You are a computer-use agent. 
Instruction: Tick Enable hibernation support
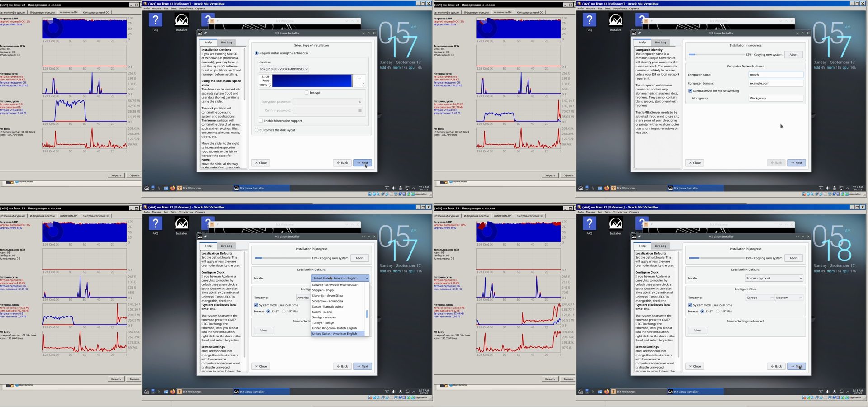click(261, 121)
